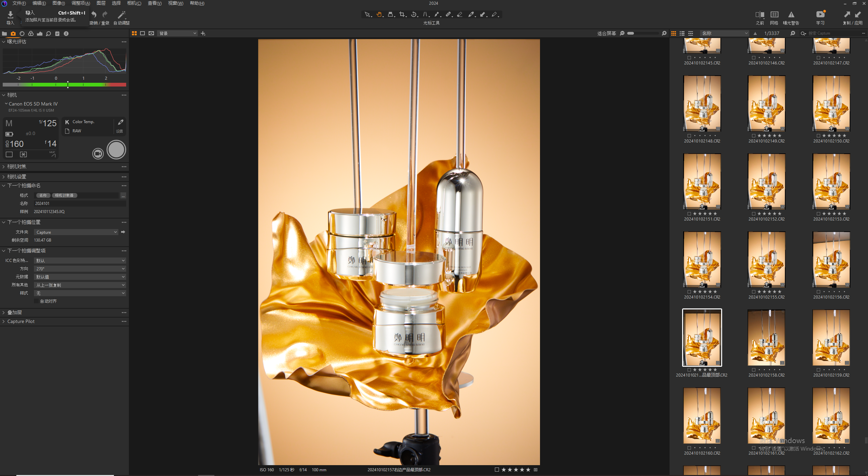868x476 pixels.
Task: Open the Metadata info tool tab
Action: [x=66, y=34]
